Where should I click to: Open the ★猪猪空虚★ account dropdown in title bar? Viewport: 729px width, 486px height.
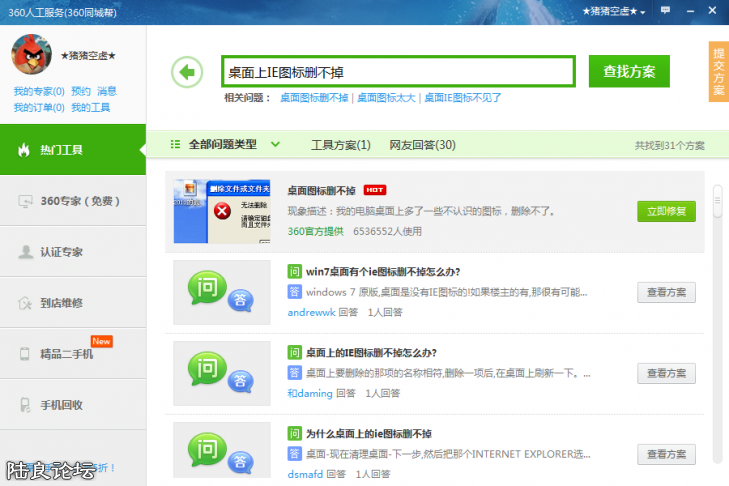pos(614,11)
